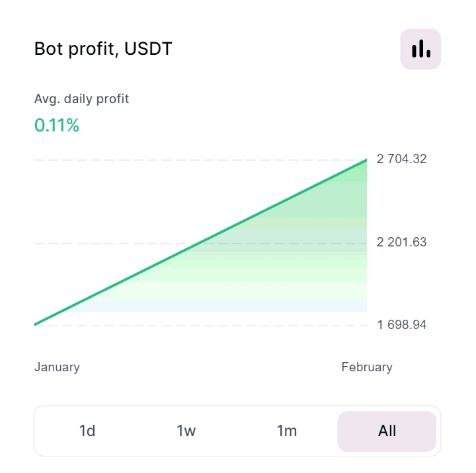Click the January axis label
476x473 pixels.
[57, 367]
